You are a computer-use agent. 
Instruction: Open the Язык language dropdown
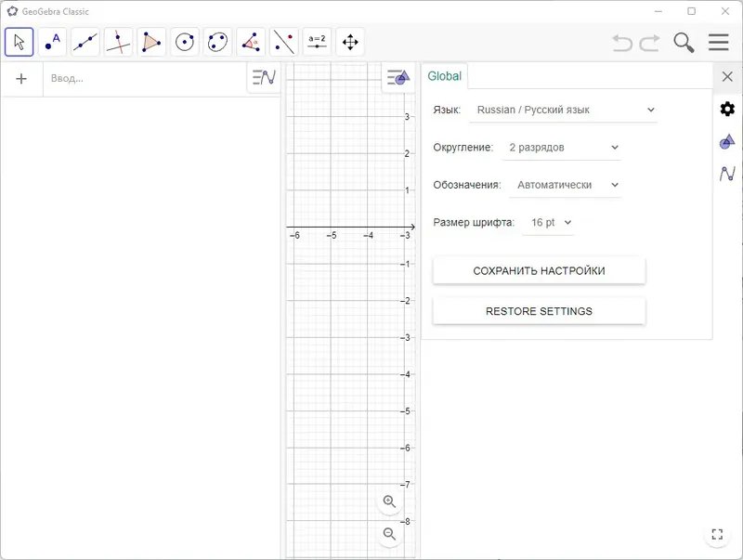564,110
